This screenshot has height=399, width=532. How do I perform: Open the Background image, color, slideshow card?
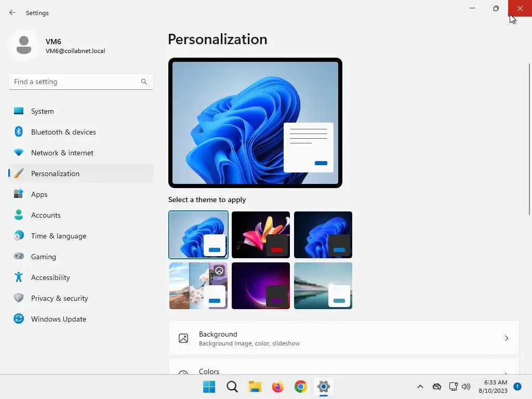pyautogui.click(x=344, y=338)
